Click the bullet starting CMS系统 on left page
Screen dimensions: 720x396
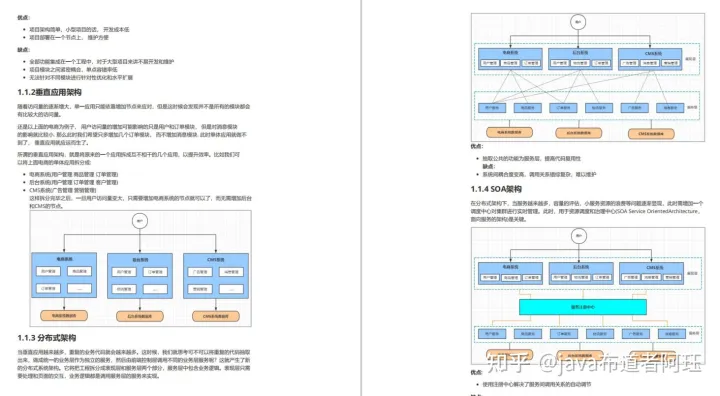[63, 190]
